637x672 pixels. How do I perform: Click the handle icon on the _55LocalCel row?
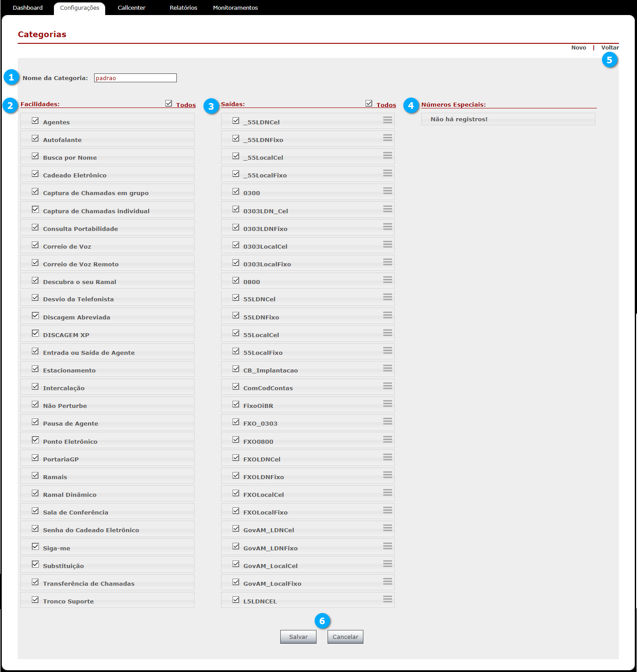tap(388, 155)
